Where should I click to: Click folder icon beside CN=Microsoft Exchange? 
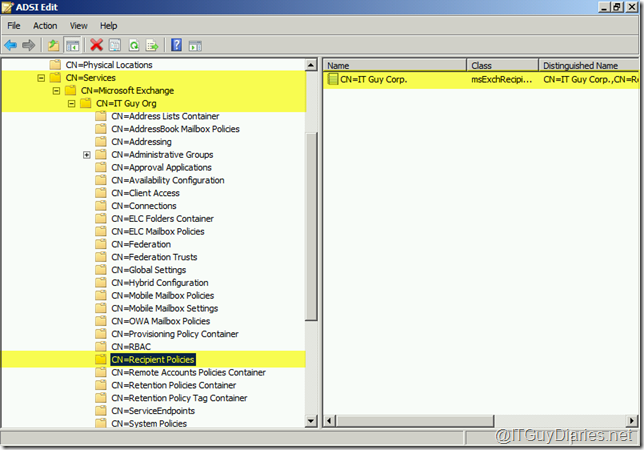tap(70, 90)
